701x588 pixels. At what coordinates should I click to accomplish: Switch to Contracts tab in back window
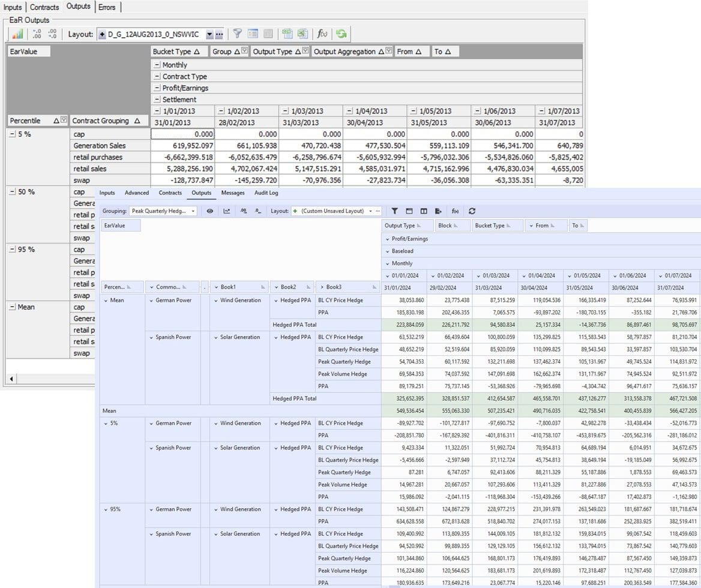pos(44,7)
